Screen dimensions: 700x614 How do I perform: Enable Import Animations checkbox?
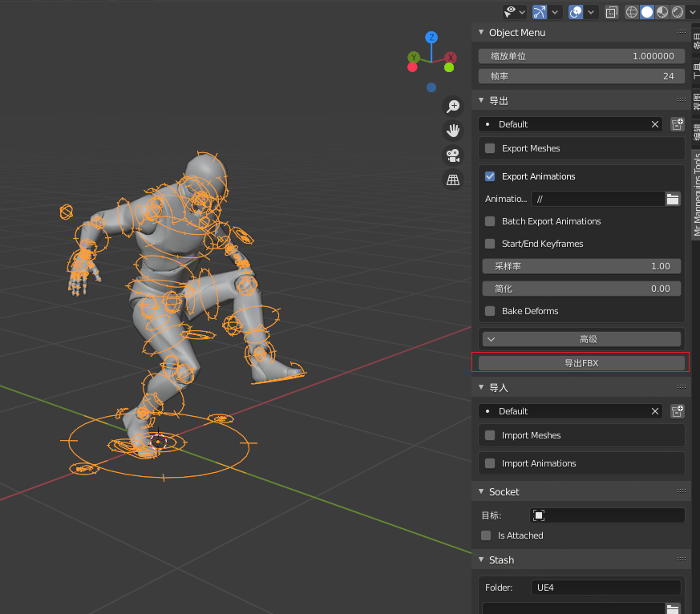coord(490,463)
